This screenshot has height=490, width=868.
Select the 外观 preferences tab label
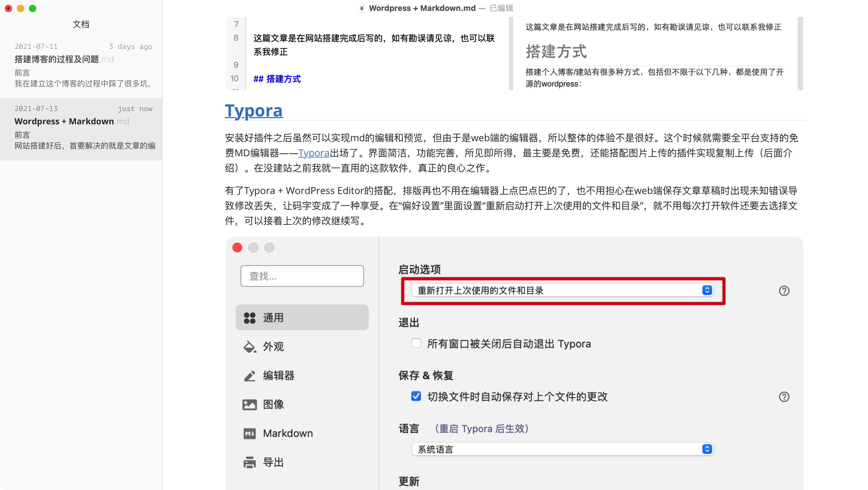click(x=273, y=347)
